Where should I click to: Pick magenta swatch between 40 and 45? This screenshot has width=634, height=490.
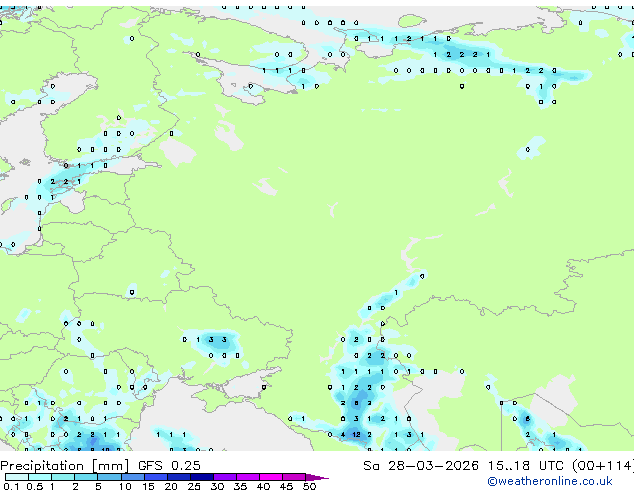271,477
